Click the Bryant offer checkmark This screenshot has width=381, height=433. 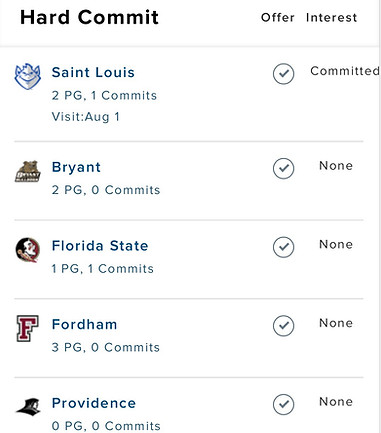pos(283,168)
